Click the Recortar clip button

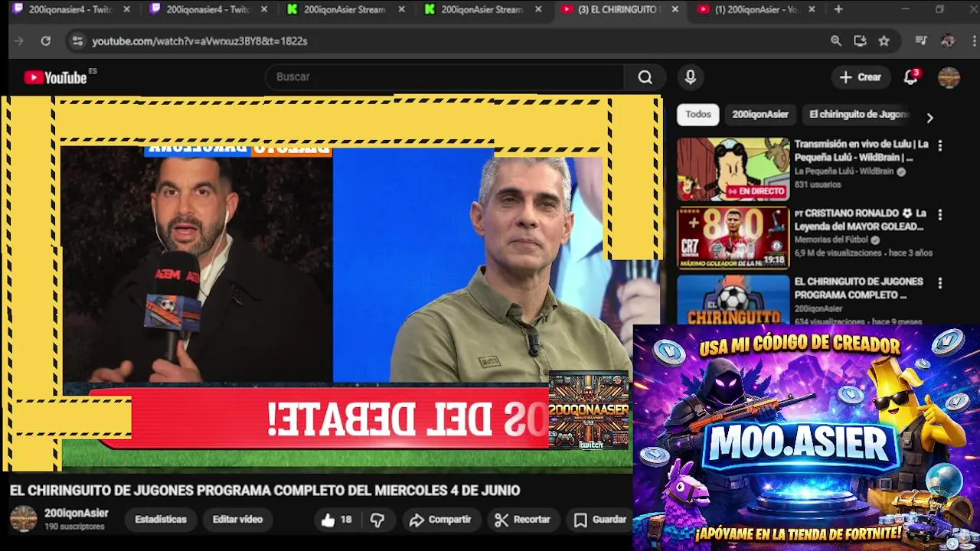pyautogui.click(x=522, y=520)
